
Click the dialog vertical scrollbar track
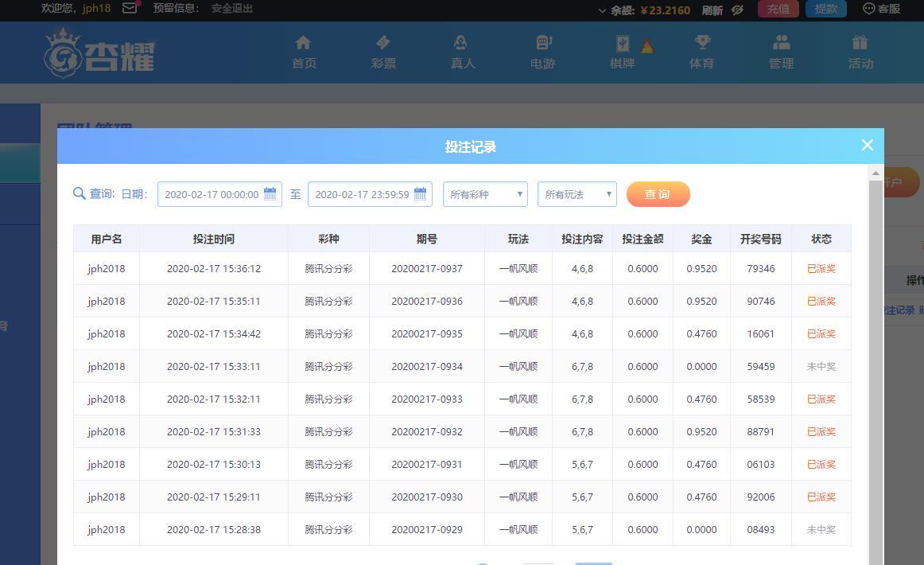(x=875, y=372)
